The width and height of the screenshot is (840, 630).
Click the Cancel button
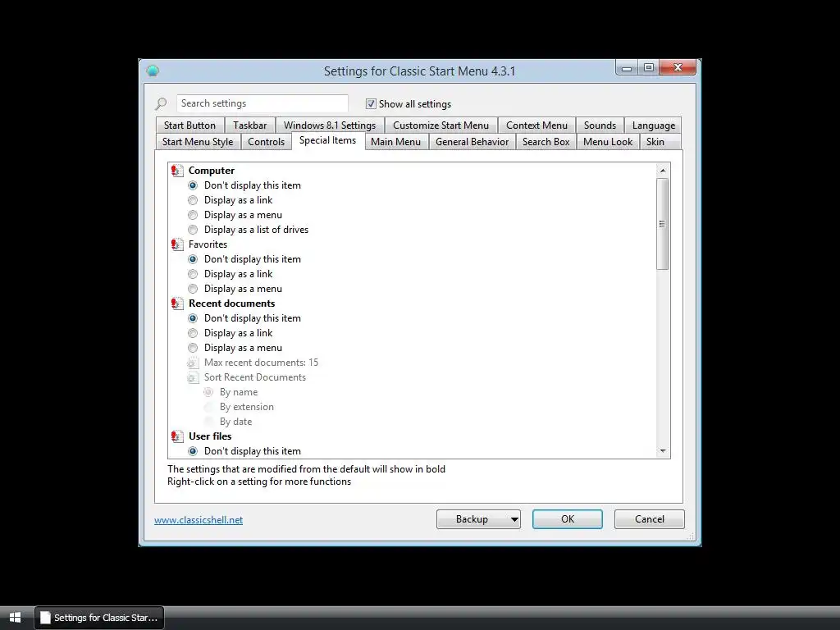coord(650,519)
